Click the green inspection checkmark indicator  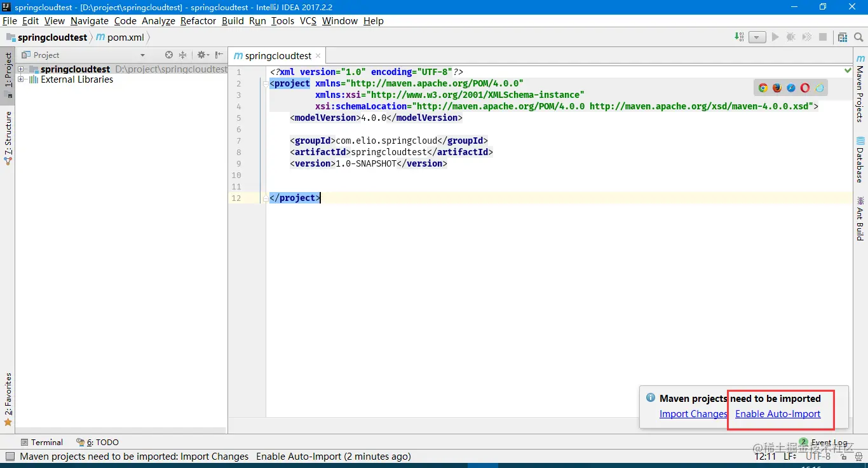[x=848, y=69]
